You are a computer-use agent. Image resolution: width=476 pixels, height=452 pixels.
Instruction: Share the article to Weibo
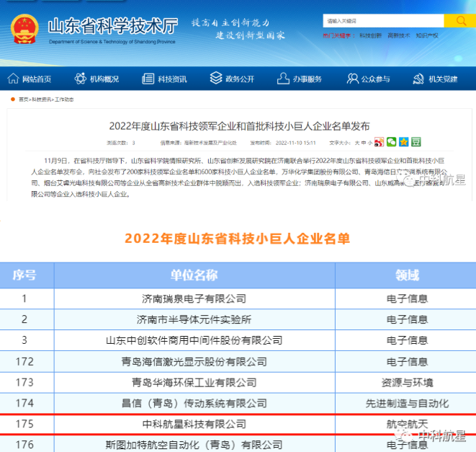click(379, 142)
